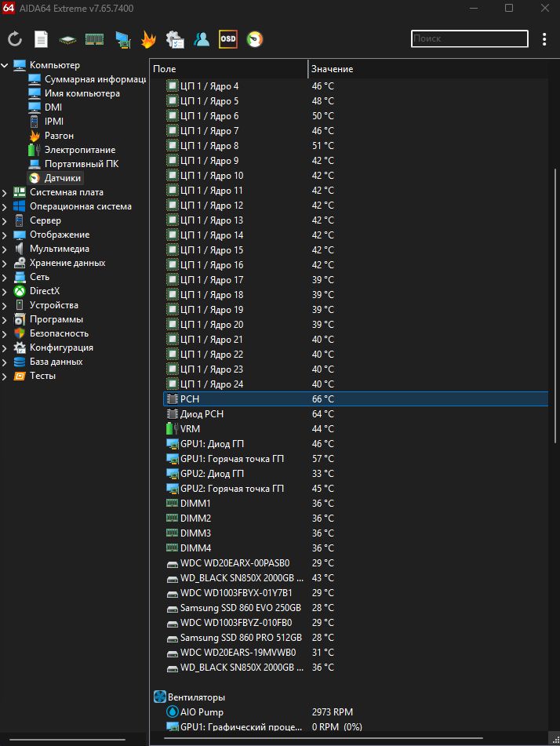Viewport: 560px width, 746px height.
Task: Click the vertical scrollbar of sensor list
Action: 555,306
